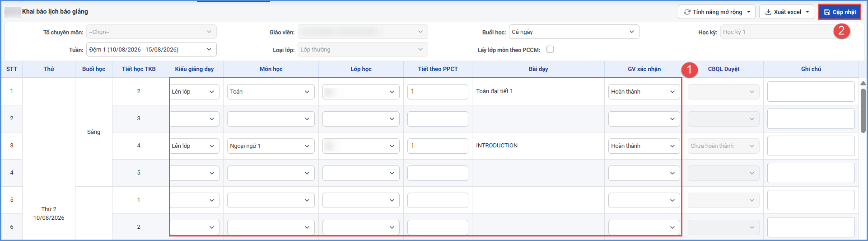Open GV xác nhận dropdown in row 2
The width and height of the screenshot is (868, 241).
(644, 119)
